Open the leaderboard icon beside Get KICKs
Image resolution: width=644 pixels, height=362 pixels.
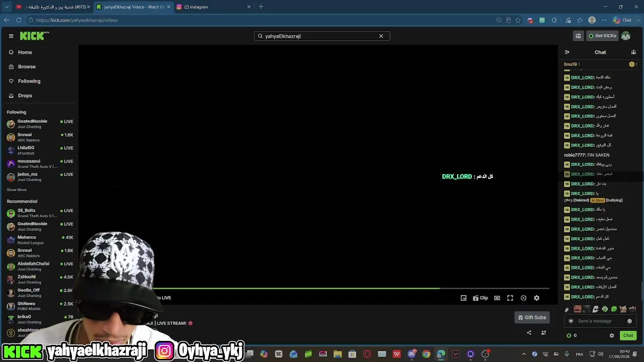pos(578,36)
